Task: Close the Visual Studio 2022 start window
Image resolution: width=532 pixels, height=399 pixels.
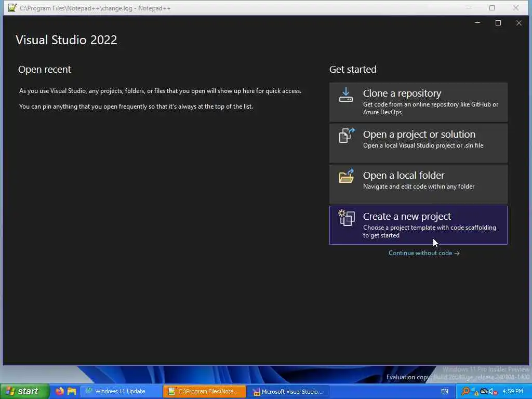Action: 519,23
